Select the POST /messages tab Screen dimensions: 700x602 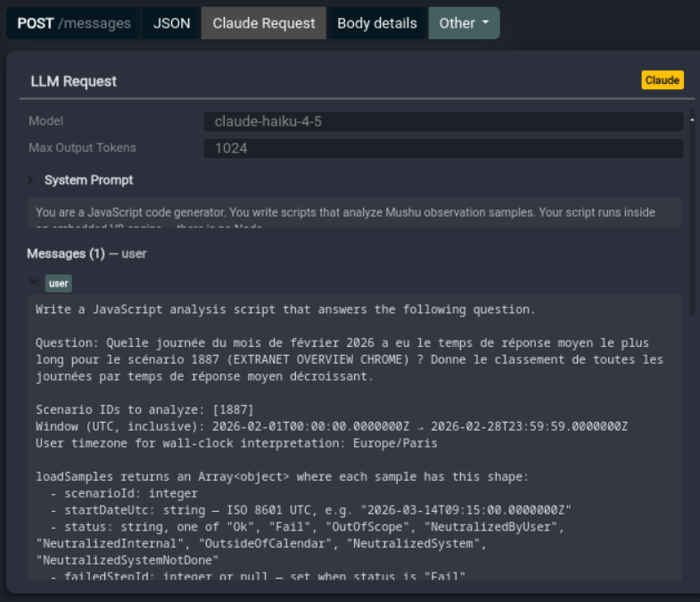pos(74,23)
